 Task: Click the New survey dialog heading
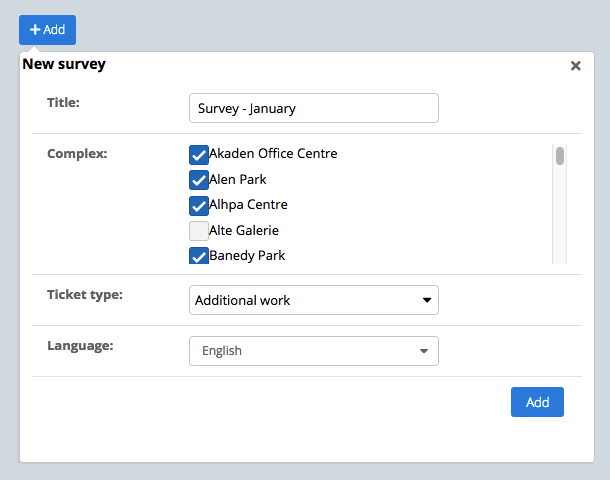pyautogui.click(x=64, y=65)
